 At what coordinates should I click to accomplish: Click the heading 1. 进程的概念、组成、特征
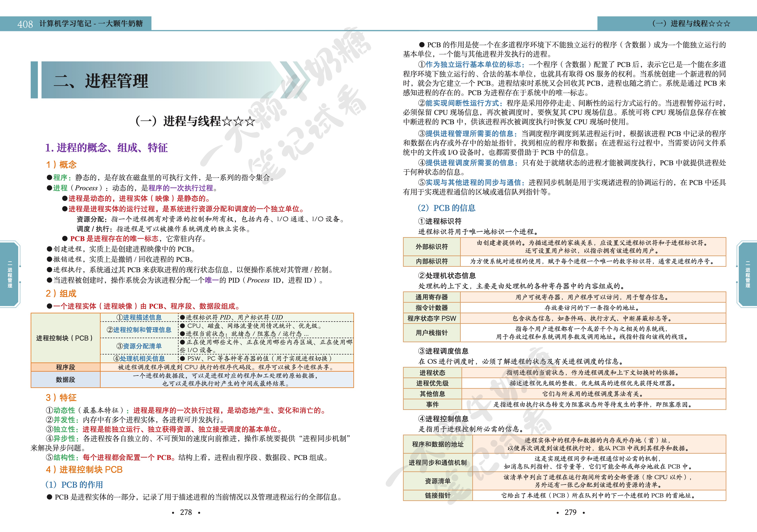point(107,148)
